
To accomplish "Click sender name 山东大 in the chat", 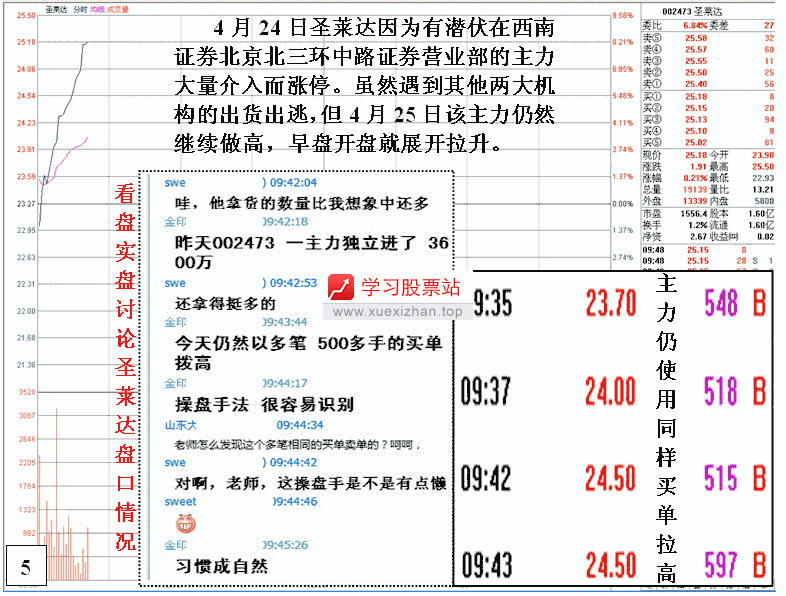I will click(180, 425).
